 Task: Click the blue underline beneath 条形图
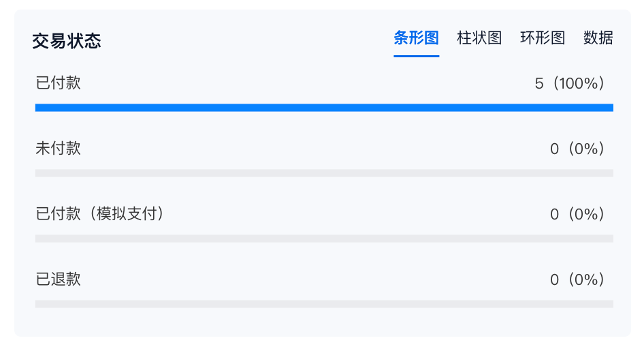click(416, 56)
